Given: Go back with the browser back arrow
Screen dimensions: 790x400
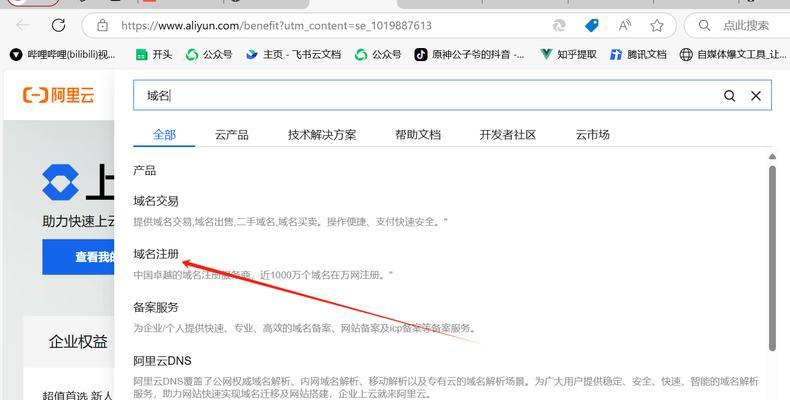Looking at the screenshot, I should click(23, 25).
